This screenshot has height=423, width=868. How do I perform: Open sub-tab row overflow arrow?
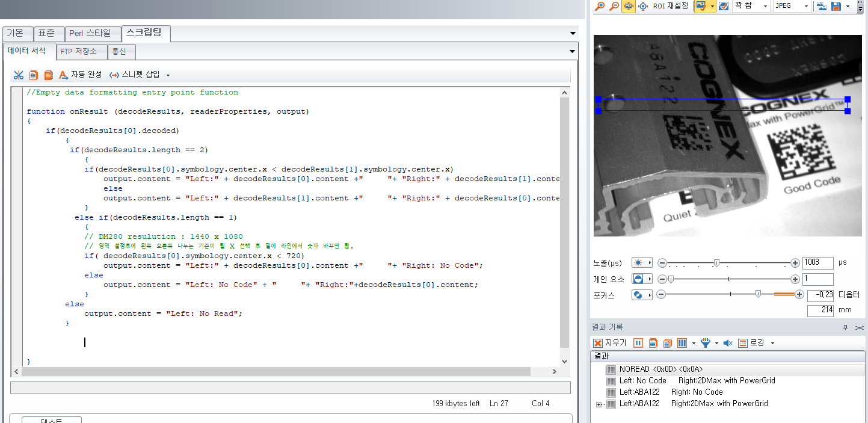(x=573, y=51)
